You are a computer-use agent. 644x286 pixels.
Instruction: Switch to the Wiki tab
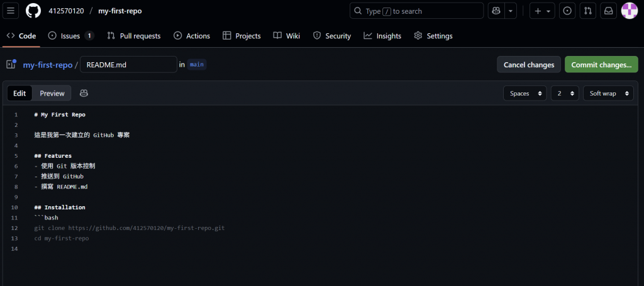(287, 36)
